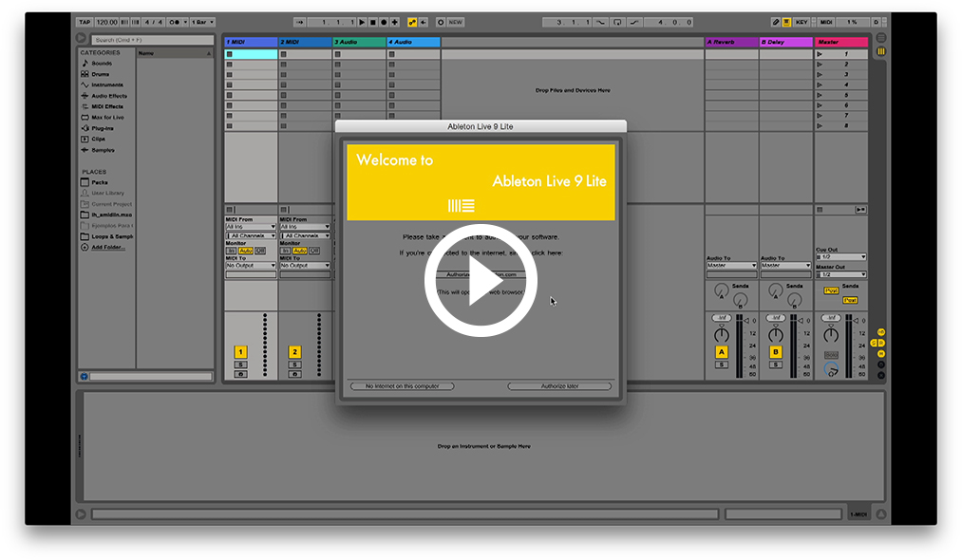962x560 pixels.
Task: Launch Master scene 5
Action: [820, 95]
